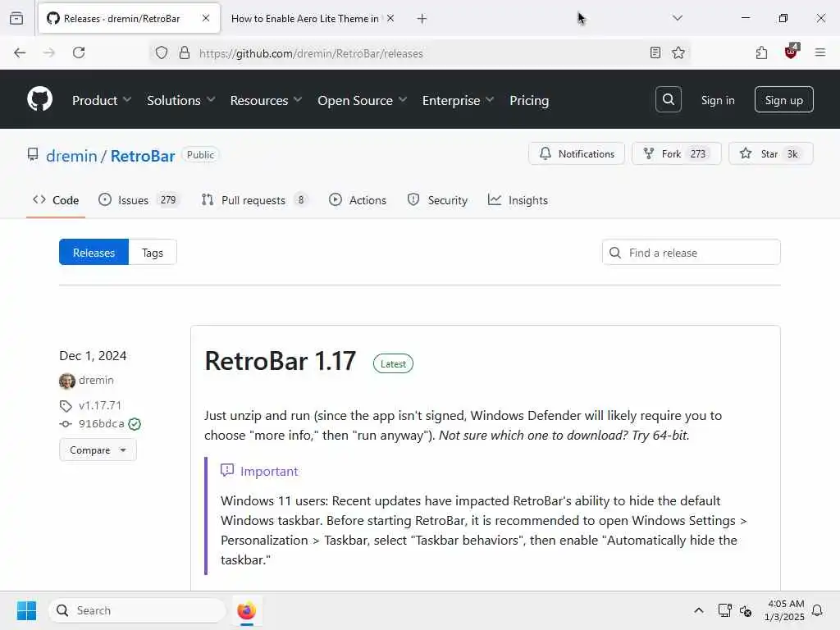Open the RetroBar 1.17 release title
The height and width of the screenshot is (630, 840).
coord(281,361)
